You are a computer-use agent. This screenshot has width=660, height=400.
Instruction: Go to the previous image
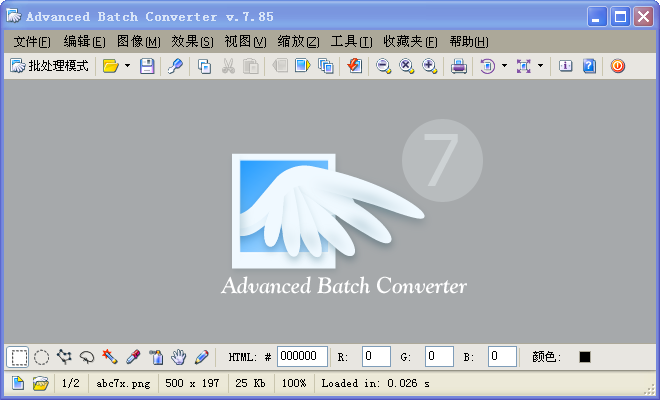coord(280,66)
